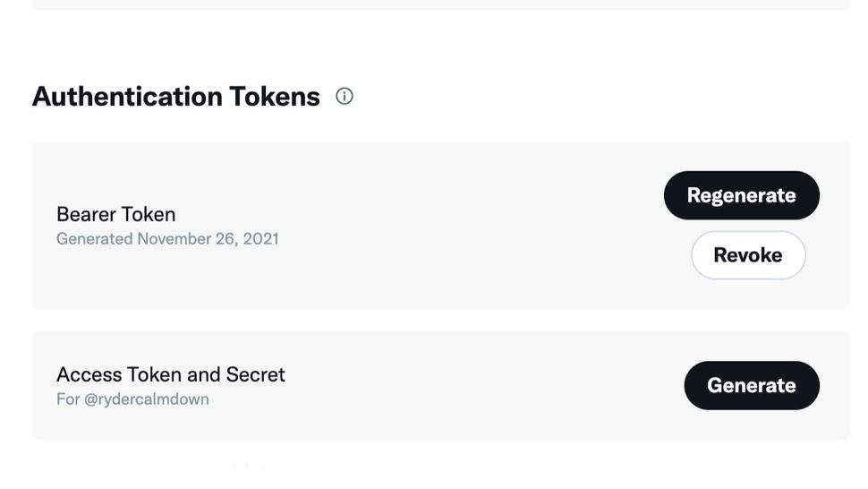Click the Authentication Tokens heading

[x=175, y=97]
